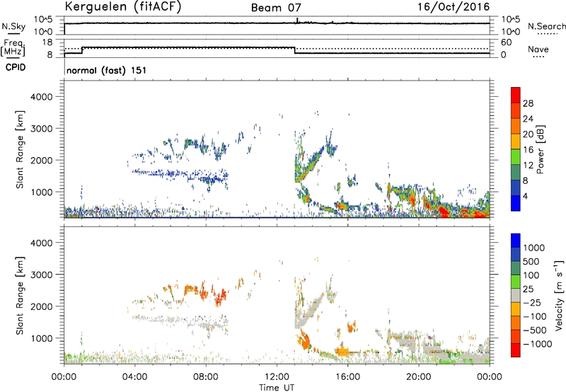Click the 'normal (fast) 151' text

click(107, 70)
